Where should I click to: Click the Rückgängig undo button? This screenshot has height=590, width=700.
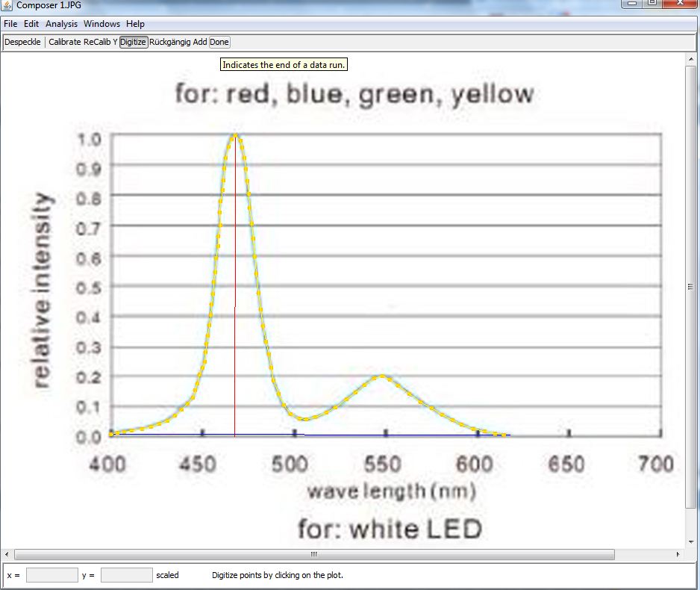169,42
